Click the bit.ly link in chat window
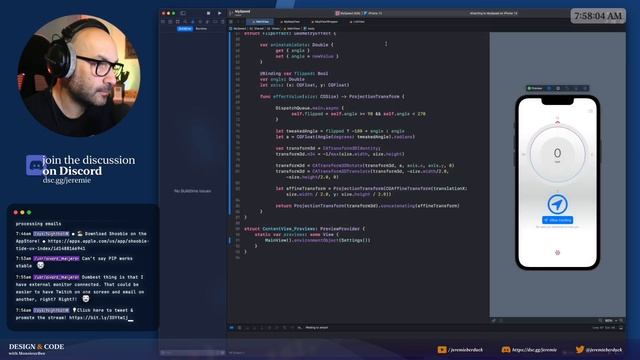 (x=98, y=318)
